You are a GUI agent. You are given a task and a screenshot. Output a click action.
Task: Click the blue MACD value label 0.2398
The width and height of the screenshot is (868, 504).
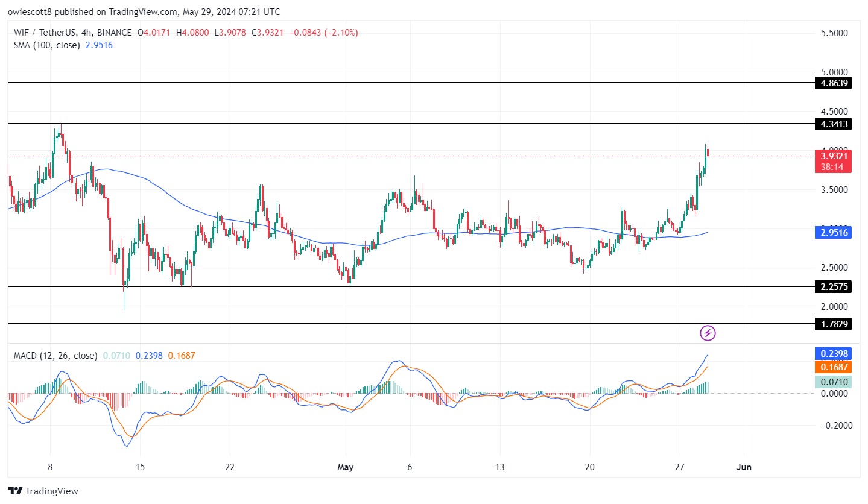832,354
